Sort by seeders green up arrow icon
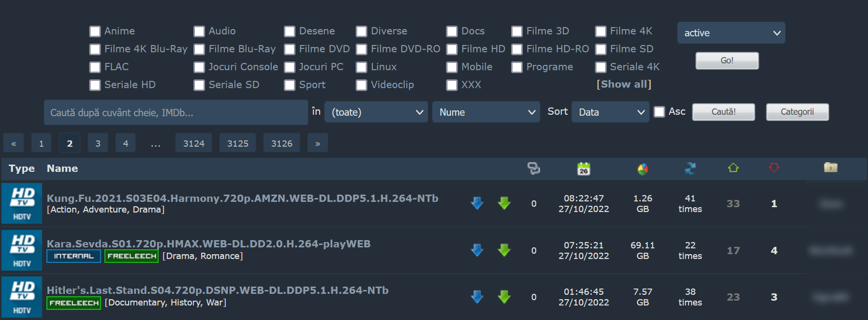The image size is (868, 320). (733, 168)
